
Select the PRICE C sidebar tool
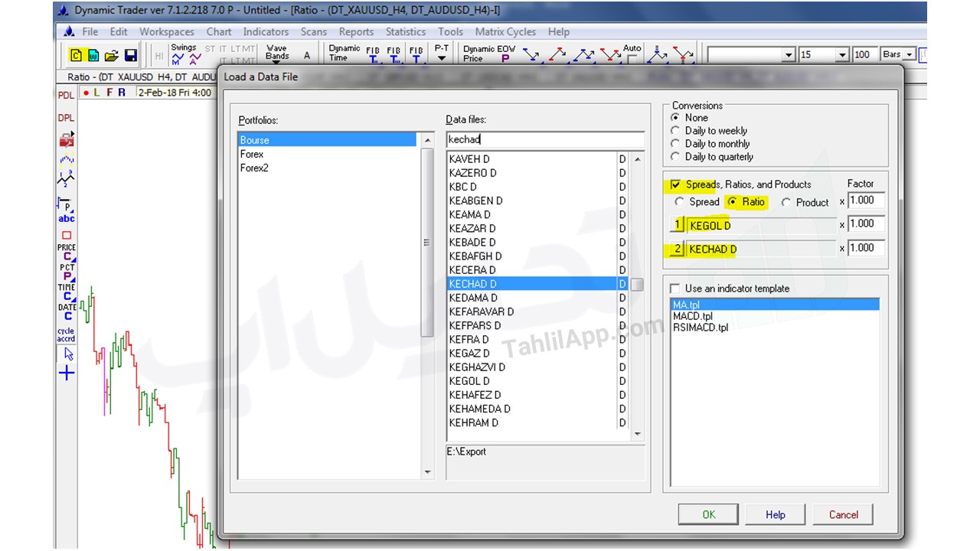point(67,253)
